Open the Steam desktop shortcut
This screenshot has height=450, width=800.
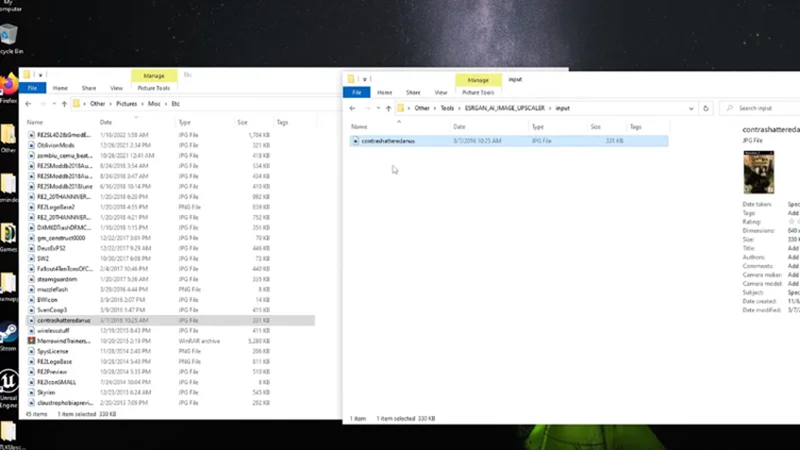[x=8, y=337]
